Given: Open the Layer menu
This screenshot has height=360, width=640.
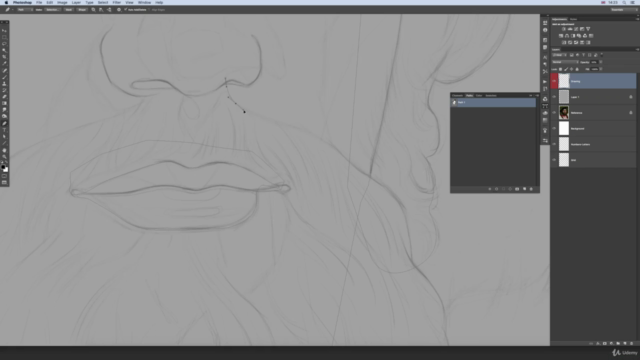Looking at the screenshot, I should click(76, 2).
